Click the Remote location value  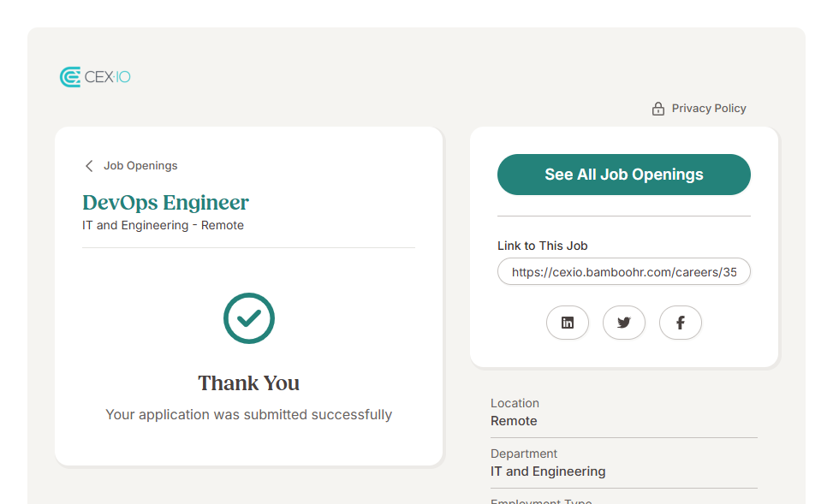514,421
